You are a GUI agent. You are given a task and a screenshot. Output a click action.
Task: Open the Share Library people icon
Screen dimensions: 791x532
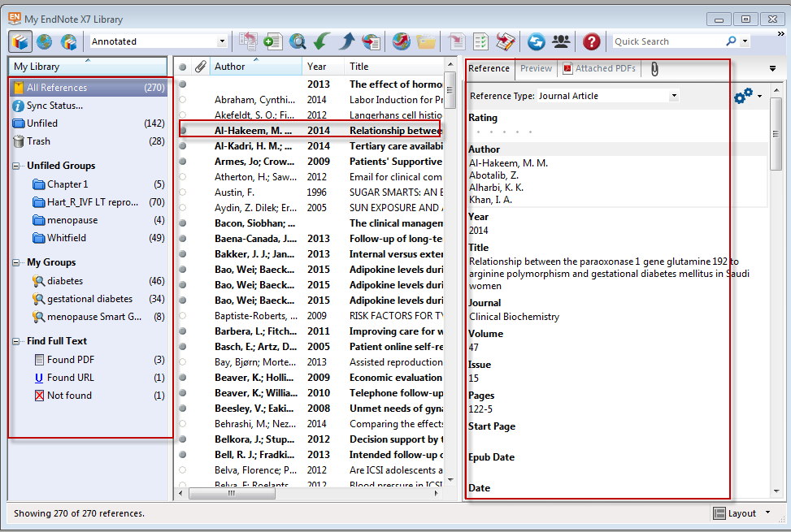pos(561,41)
